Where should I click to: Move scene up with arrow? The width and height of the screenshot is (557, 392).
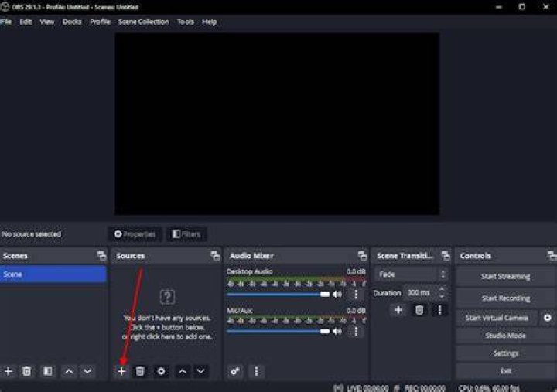pyautogui.click(x=69, y=371)
